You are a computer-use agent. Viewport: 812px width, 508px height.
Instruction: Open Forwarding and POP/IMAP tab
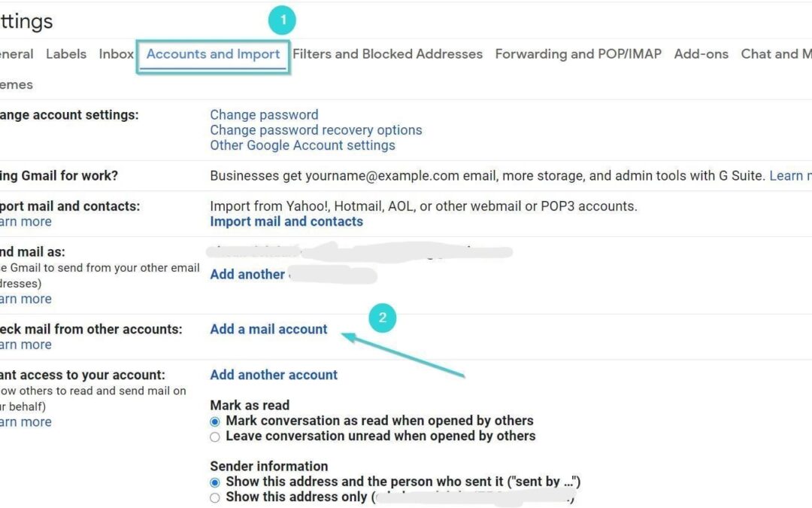(578, 54)
